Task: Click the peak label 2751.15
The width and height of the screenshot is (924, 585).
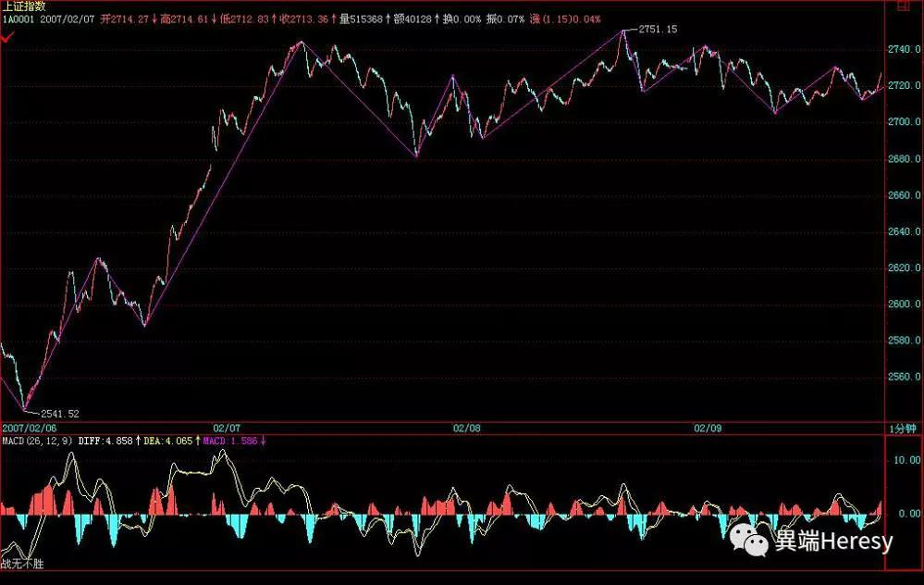Action: (x=659, y=29)
